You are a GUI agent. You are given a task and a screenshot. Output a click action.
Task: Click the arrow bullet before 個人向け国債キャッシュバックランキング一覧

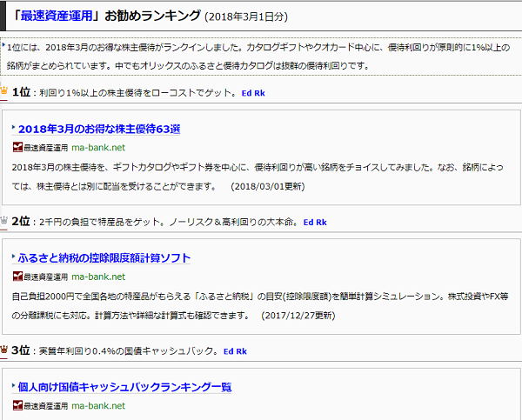click(x=14, y=385)
